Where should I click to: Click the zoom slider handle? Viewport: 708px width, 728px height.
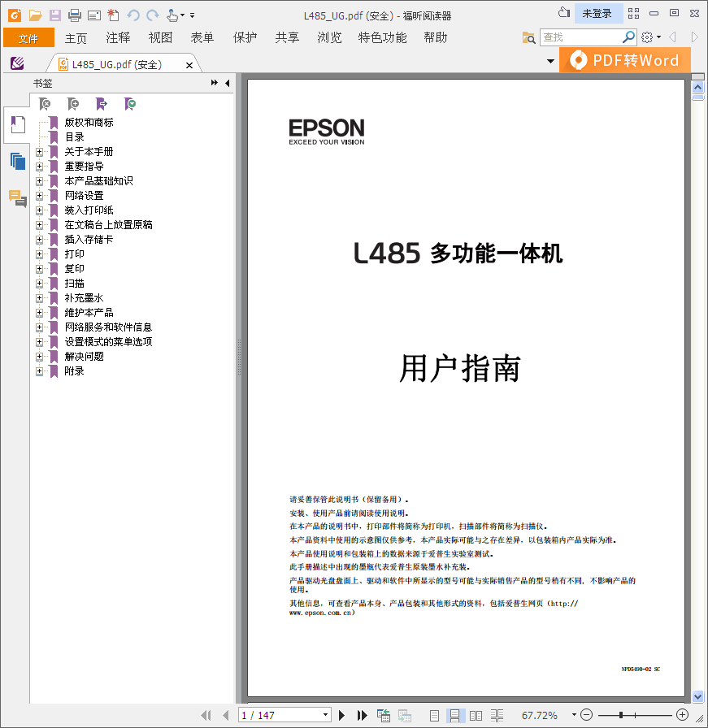(x=621, y=715)
